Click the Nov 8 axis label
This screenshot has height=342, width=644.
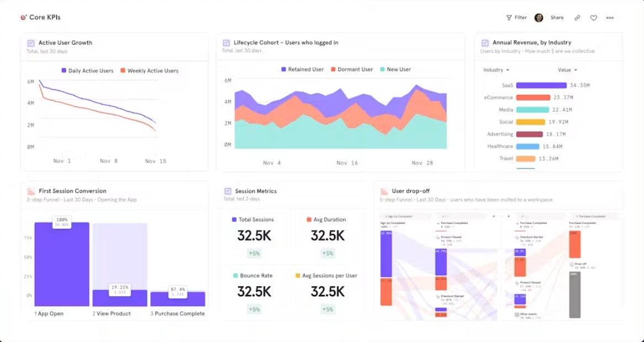point(109,161)
